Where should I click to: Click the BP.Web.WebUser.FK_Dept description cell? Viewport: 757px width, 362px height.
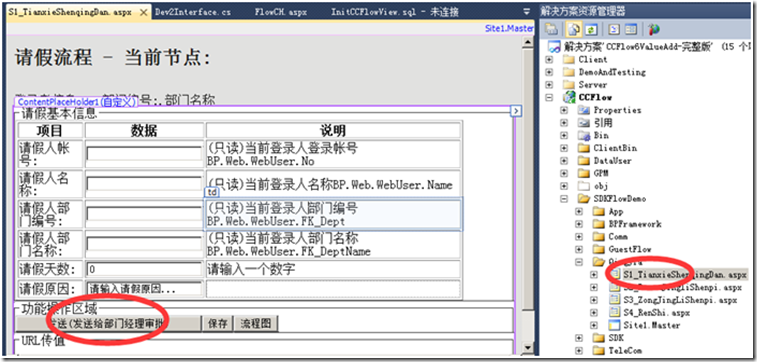pos(333,214)
